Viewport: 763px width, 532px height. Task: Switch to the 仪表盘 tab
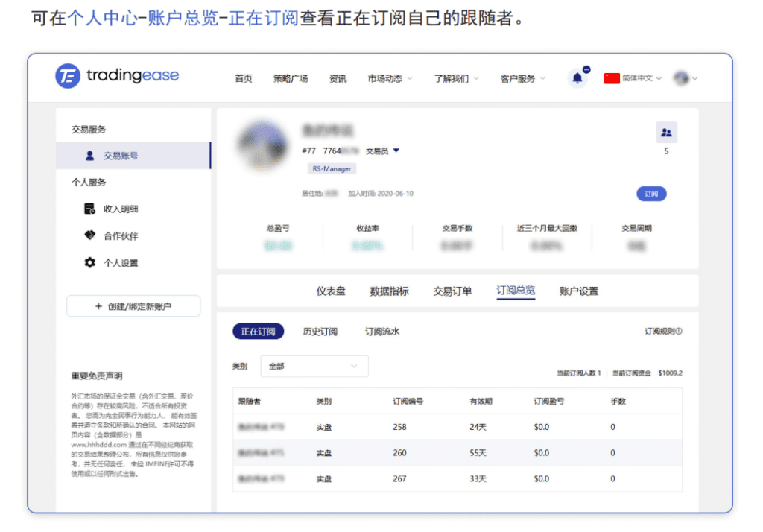point(331,291)
